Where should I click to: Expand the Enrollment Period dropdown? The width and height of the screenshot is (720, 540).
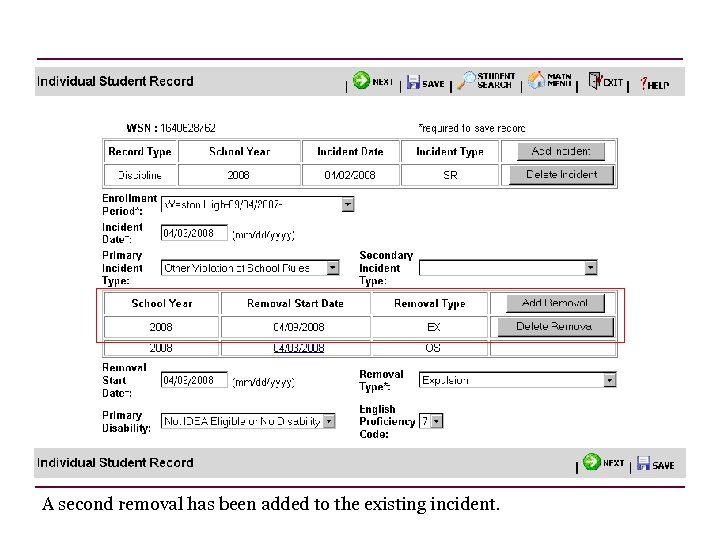(x=348, y=204)
